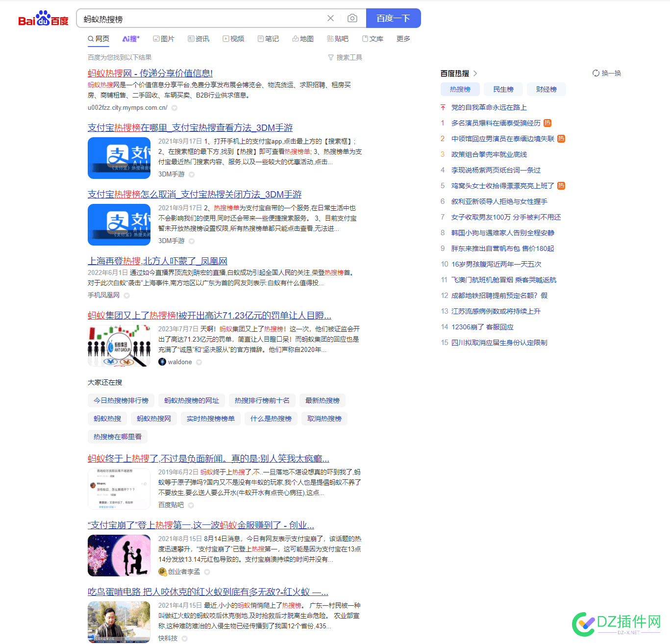Select related search 热搜排行榜前十名
This screenshot has height=644, width=670.
(262, 400)
